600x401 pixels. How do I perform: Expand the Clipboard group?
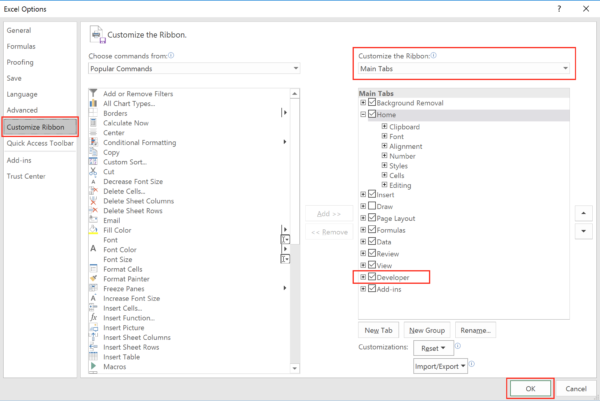click(x=384, y=126)
